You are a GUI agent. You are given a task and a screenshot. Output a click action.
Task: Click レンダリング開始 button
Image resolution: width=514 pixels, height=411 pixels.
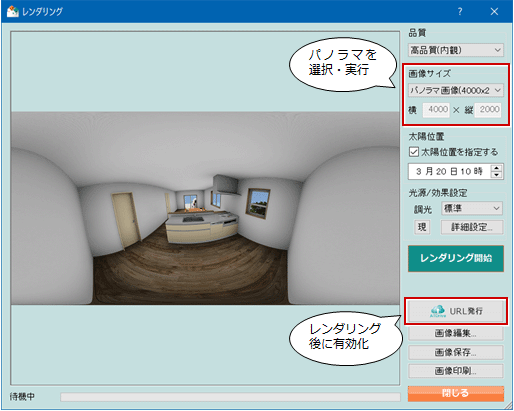456,258
